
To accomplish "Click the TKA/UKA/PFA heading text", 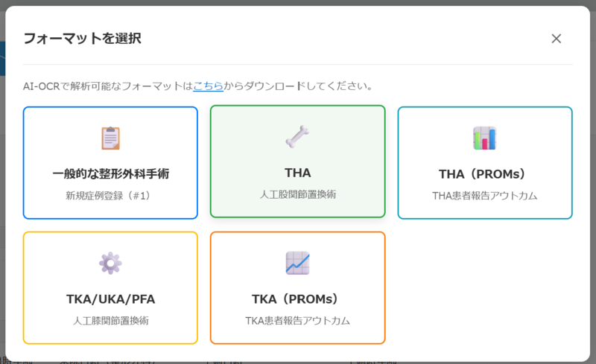I will pyautogui.click(x=110, y=299).
